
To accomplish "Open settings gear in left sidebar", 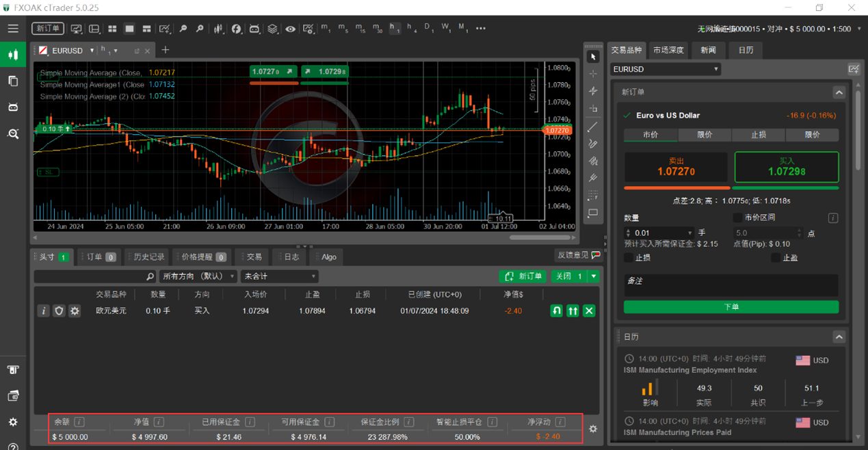I will [13, 422].
